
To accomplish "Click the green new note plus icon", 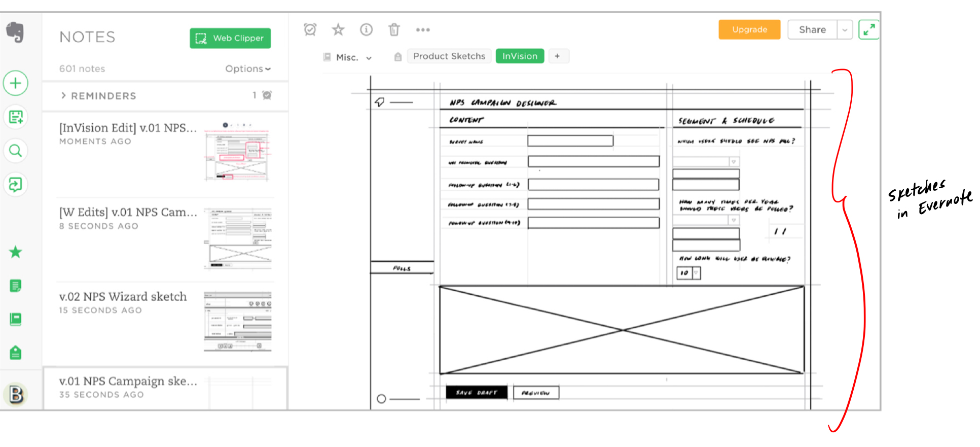I will coord(16,83).
